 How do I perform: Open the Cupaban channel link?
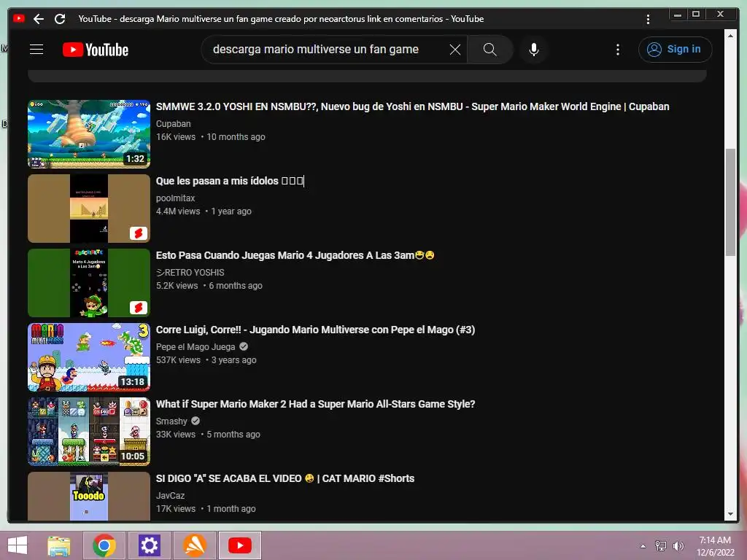174,124
